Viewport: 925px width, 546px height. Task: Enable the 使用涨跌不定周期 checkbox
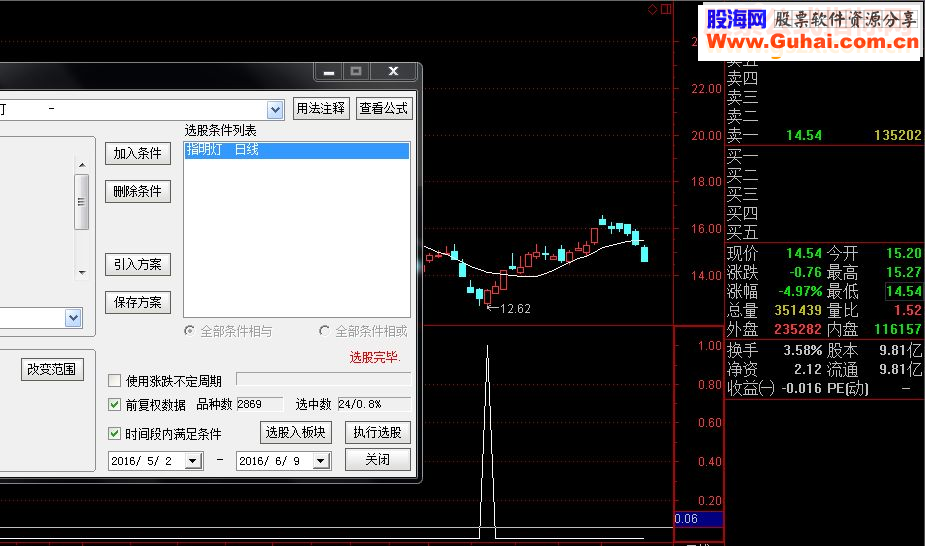[114, 381]
